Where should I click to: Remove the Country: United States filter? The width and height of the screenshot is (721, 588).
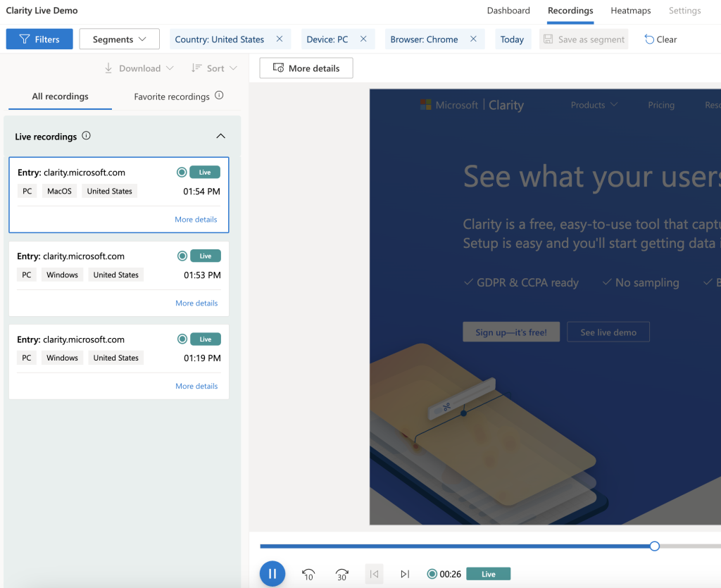(x=280, y=39)
